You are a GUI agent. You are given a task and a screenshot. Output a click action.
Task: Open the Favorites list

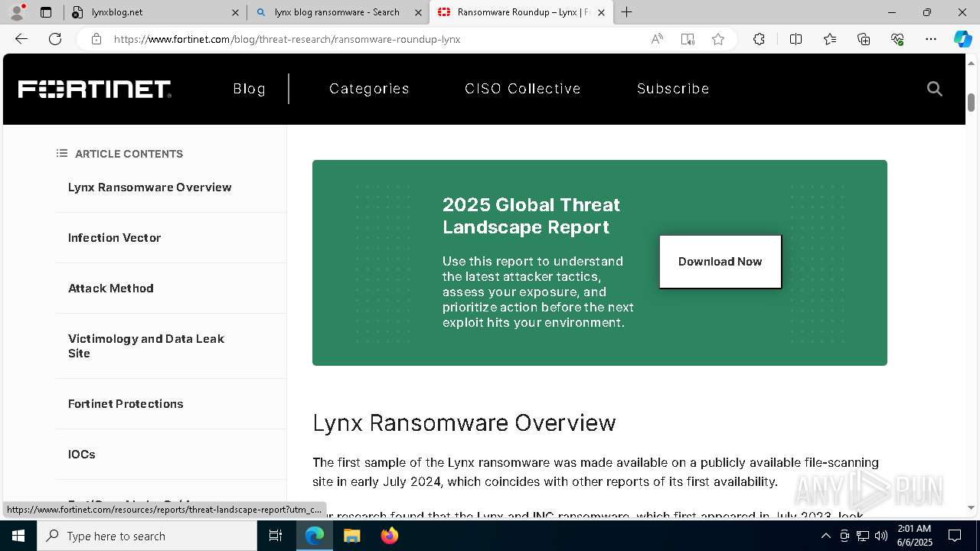click(830, 39)
